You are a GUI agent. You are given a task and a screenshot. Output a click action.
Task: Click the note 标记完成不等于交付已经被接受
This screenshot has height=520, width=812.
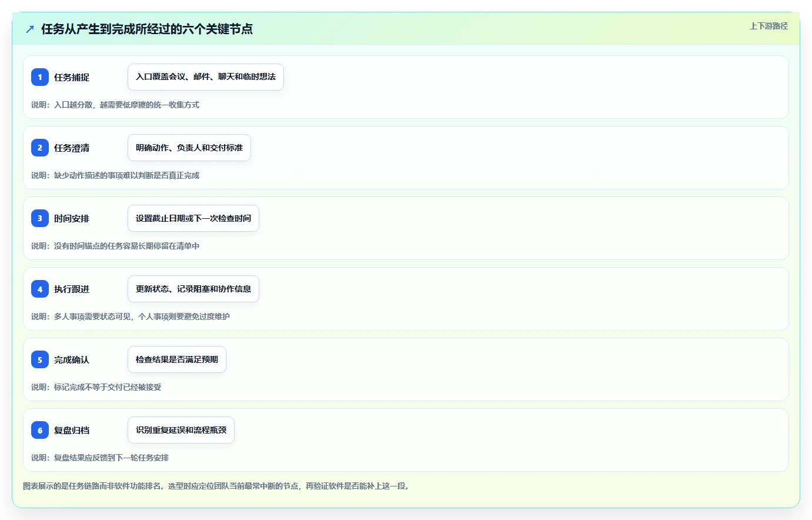pos(96,387)
